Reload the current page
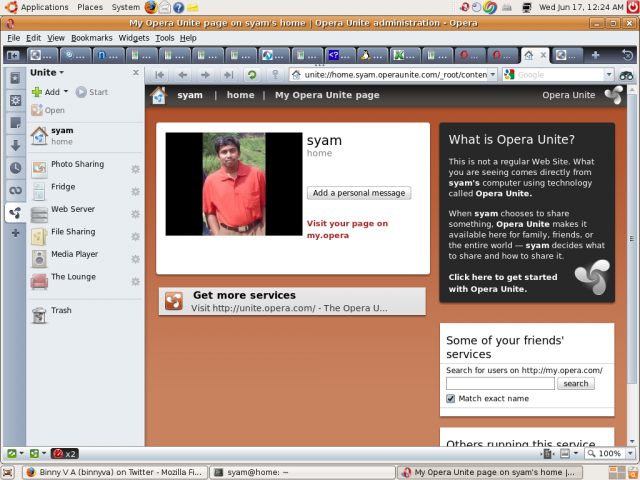Image resolution: width=640 pixels, height=480 pixels. coord(252,75)
